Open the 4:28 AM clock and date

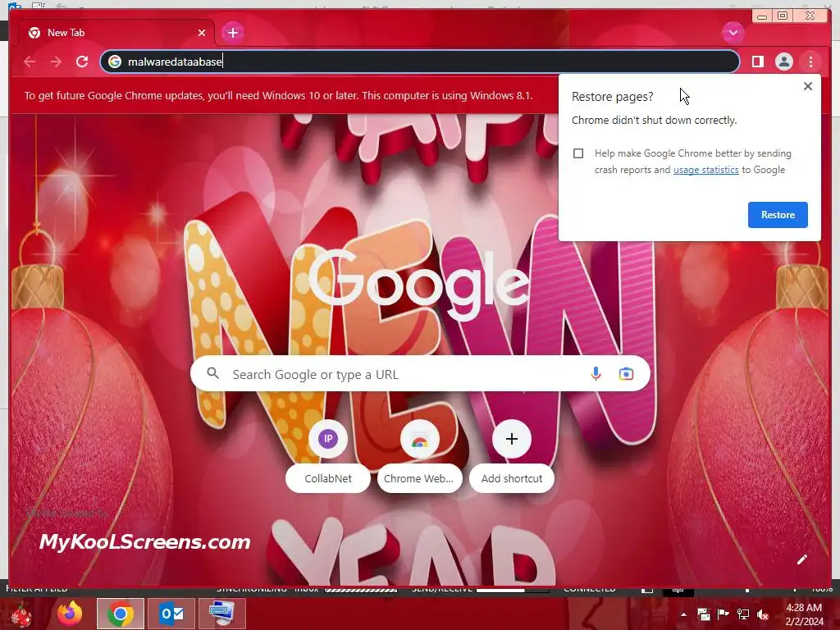804,614
